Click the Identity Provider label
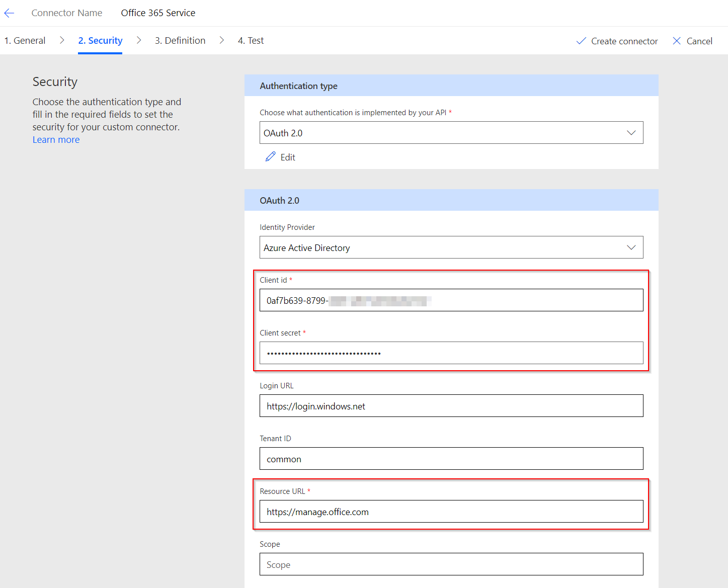Image resolution: width=728 pixels, height=588 pixels. pyautogui.click(x=287, y=227)
